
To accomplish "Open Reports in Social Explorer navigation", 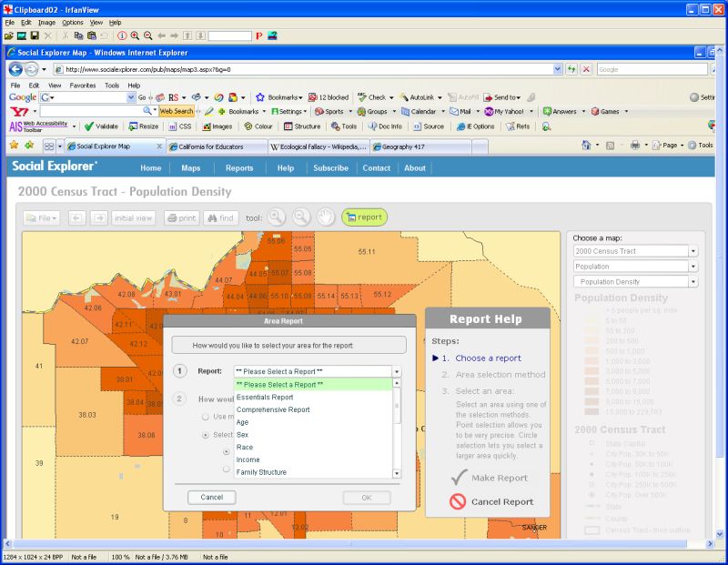I will coord(239,168).
